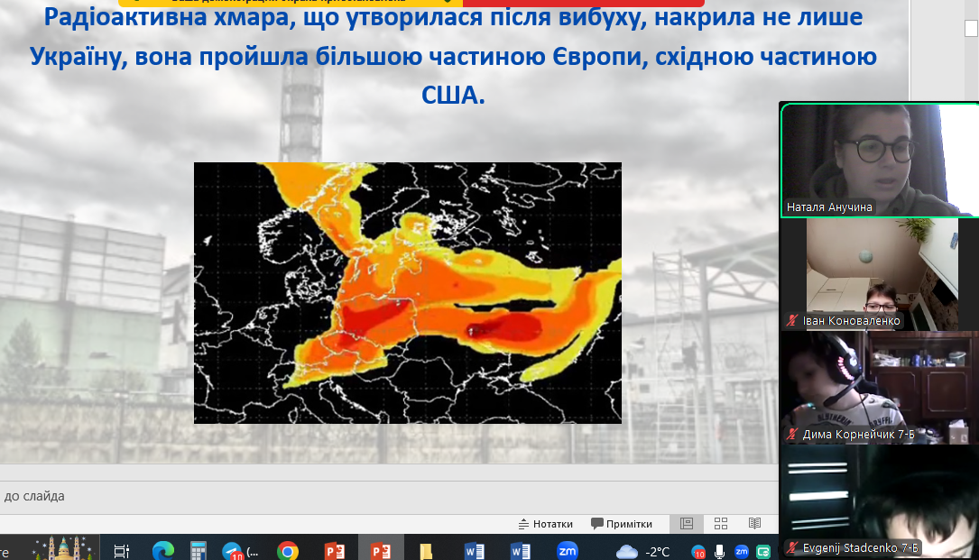Click the slide title beginning "Радіоактивна хмара"
979x560 pixels.
coord(453,56)
